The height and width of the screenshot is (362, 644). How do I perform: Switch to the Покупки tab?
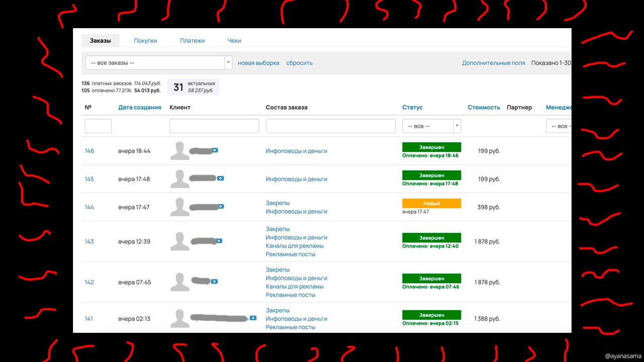(x=145, y=41)
